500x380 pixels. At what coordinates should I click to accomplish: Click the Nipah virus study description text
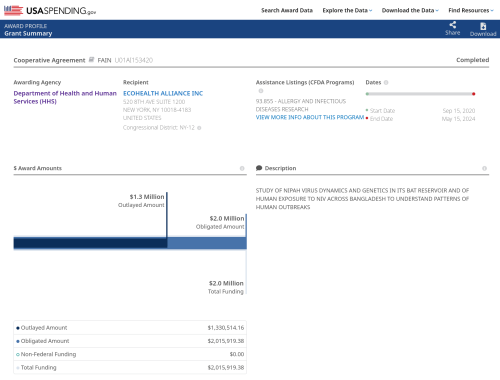pos(362,199)
